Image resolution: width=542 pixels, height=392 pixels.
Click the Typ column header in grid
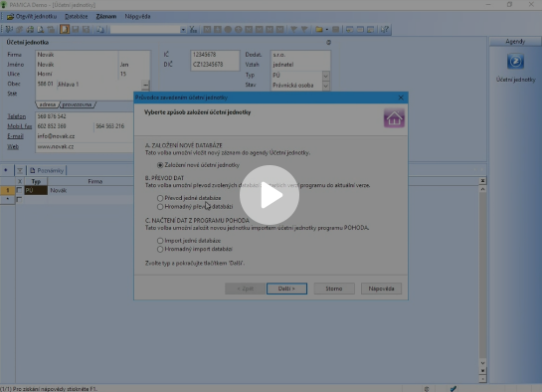tap(36, 181)
